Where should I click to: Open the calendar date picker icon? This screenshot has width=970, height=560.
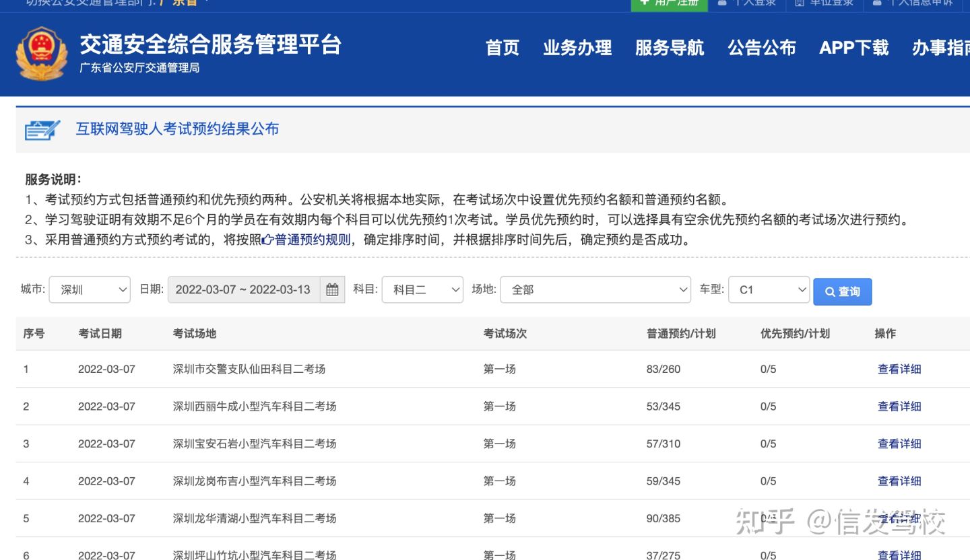(x=333, y=289)
